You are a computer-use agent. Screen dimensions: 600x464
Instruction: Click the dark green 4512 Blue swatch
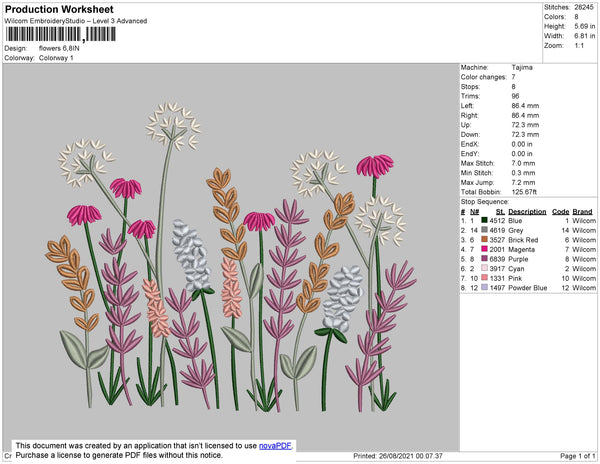484,220
